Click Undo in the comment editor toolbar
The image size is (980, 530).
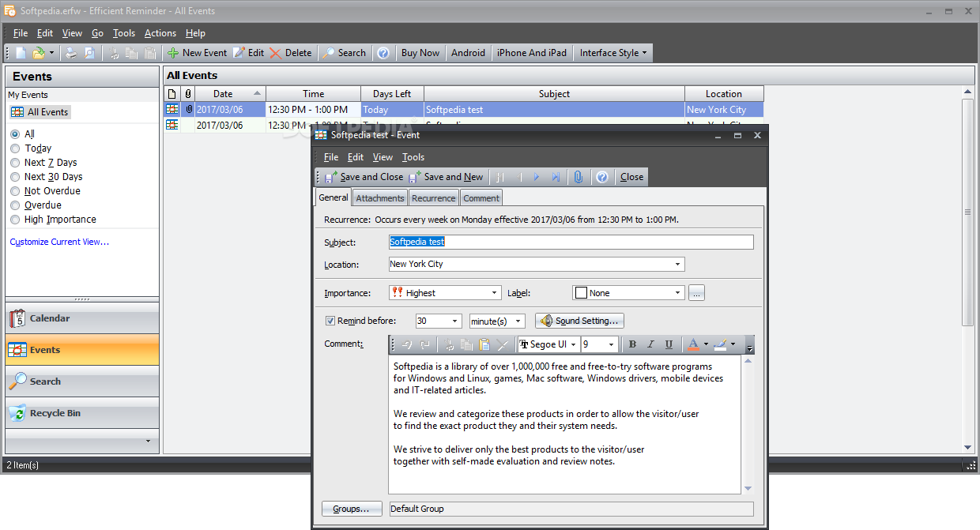pyautogui.click(x=407, y=344)
